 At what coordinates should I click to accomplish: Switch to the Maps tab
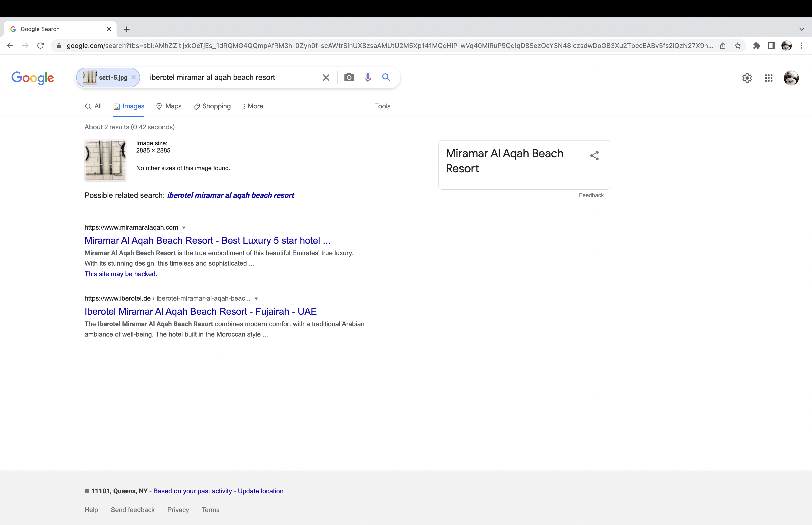coord(169,106)
